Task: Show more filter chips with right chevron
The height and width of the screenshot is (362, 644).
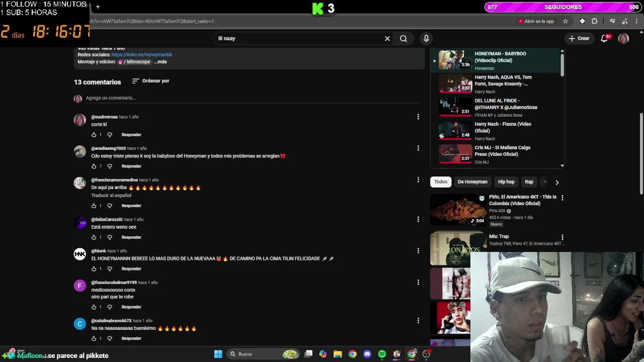Action: point(557,183)
